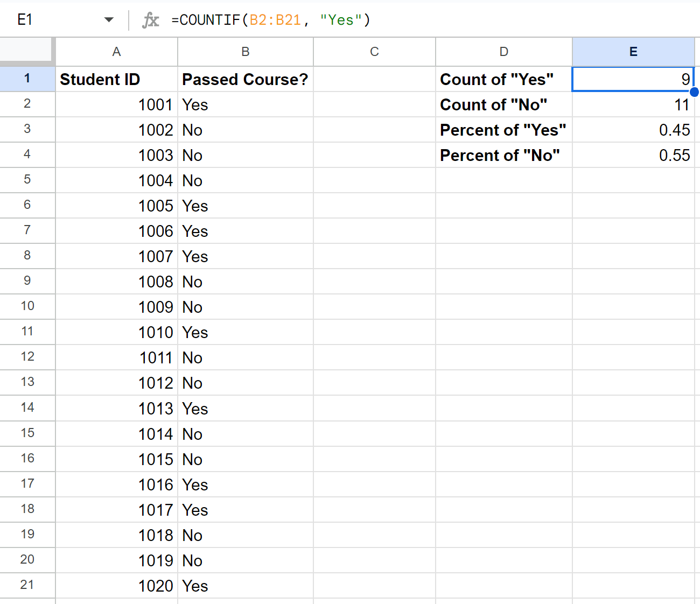Click student ID cell 1017
The image size is (700, 604).
(116, 510)
